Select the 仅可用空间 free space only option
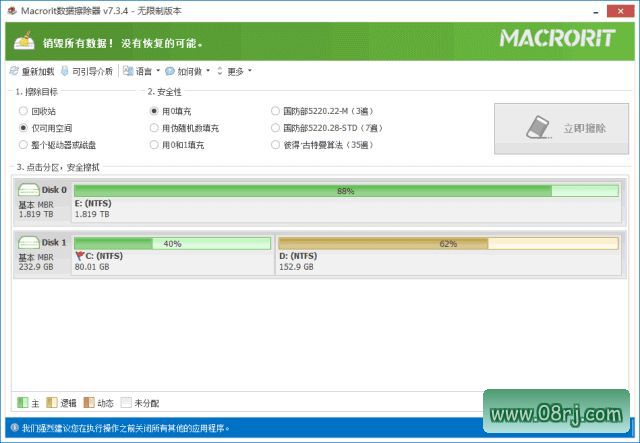640x443 pixels. [23, 128]
